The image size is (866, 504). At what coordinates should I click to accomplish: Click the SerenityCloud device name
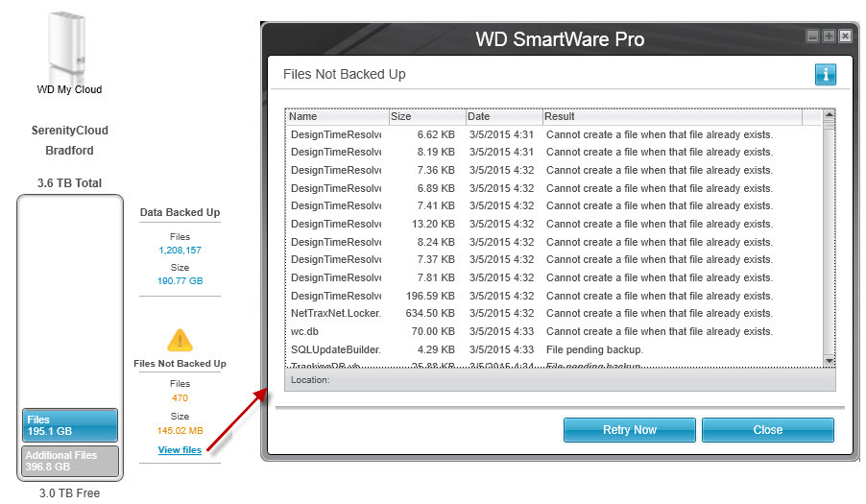[x=69, y=131]
